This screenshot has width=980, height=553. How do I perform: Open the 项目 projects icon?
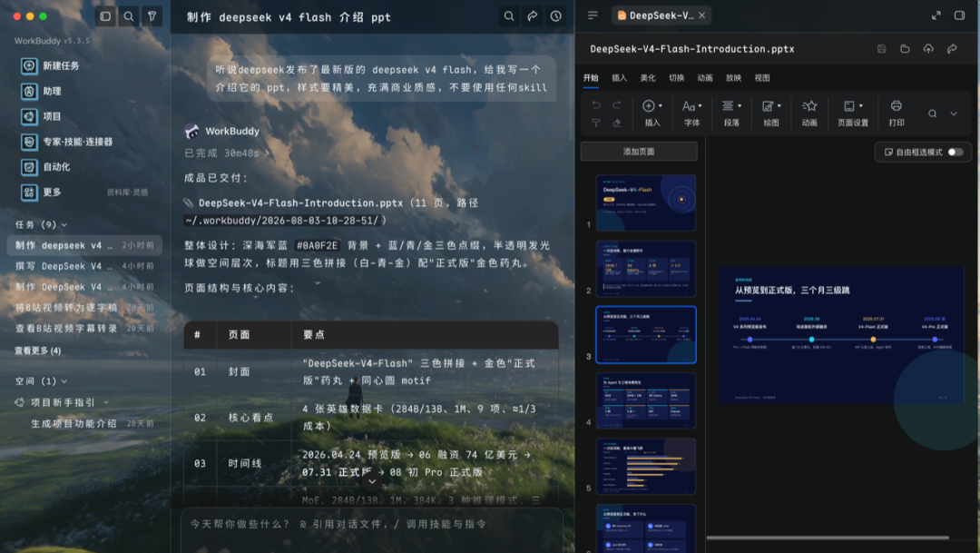[29, 116]
